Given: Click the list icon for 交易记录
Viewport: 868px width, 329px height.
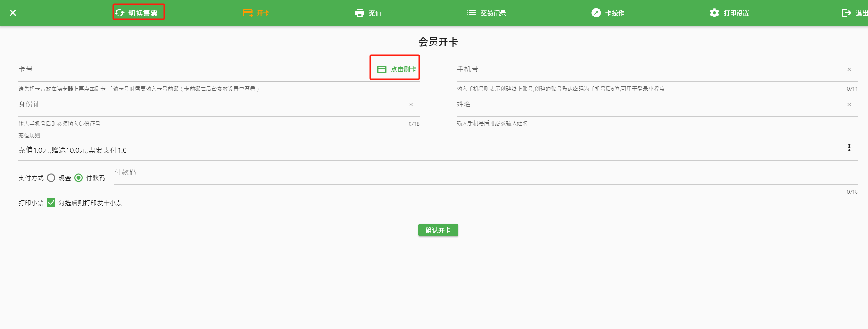Looking at the screenshot, I should click(x=471, y=13).
